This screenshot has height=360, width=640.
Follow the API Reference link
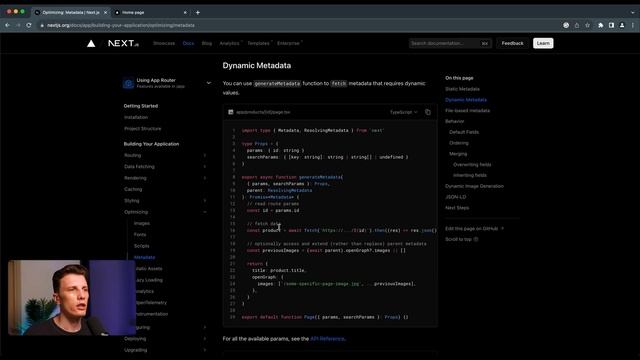point(327,339)
